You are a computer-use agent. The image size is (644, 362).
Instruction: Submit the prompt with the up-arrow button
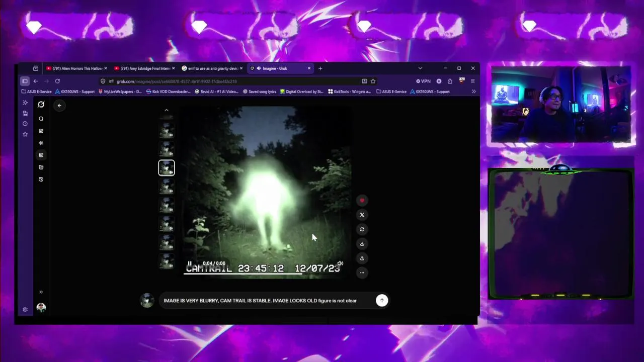pyautogui.click(x=382, y=300)
